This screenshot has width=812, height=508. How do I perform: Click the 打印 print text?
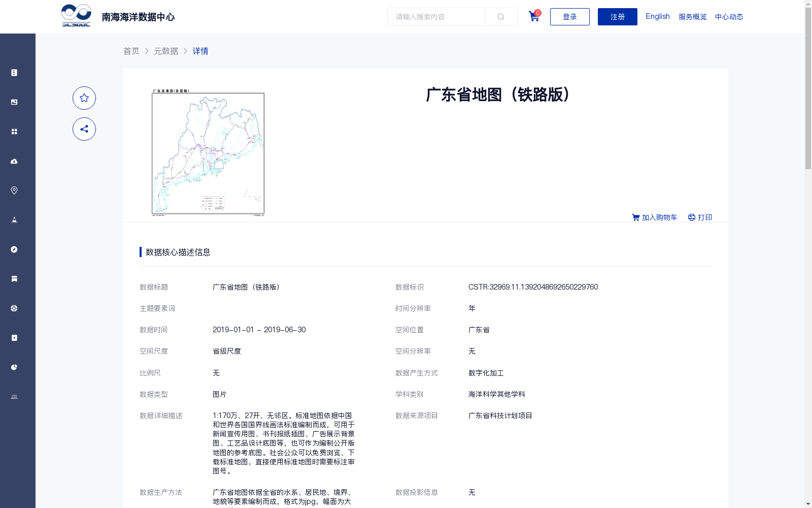(x=705, y=217)
